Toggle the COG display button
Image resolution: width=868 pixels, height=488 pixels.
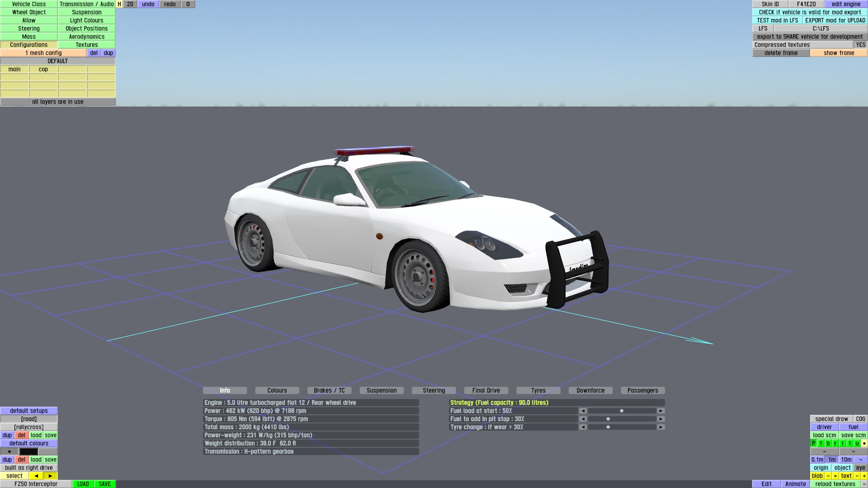coord(860,419)
